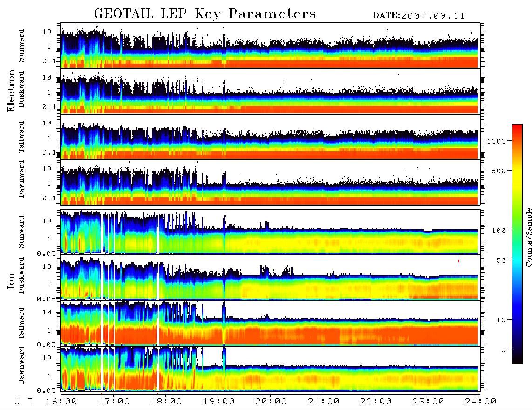Select the "Counts/Sample" colorbar caption
The height and width of the screenshot is (410, 532).
(528, 237)
